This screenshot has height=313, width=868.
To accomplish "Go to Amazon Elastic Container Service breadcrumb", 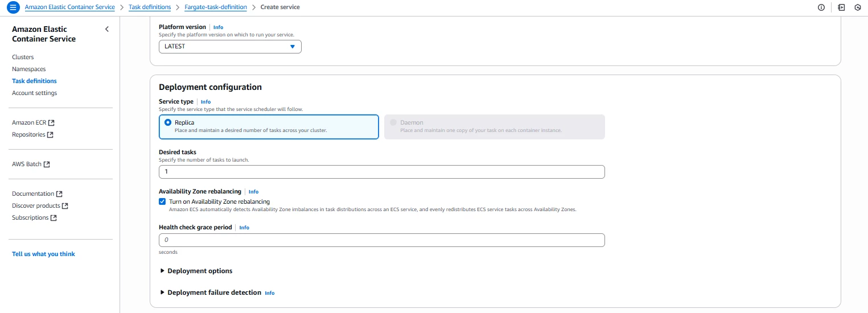I will point(69,7).
